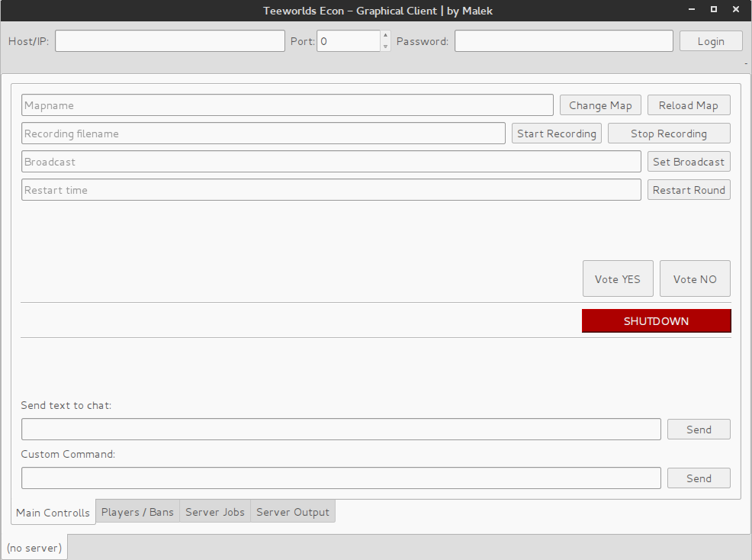Vote NO on the current vote
This screenshot has width=752, height=560.
click(695, 278)
